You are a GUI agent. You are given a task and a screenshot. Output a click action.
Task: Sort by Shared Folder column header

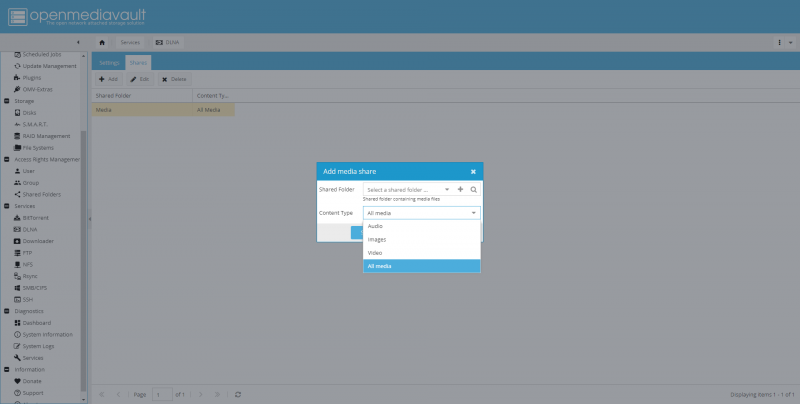click(x=142, y=95)
